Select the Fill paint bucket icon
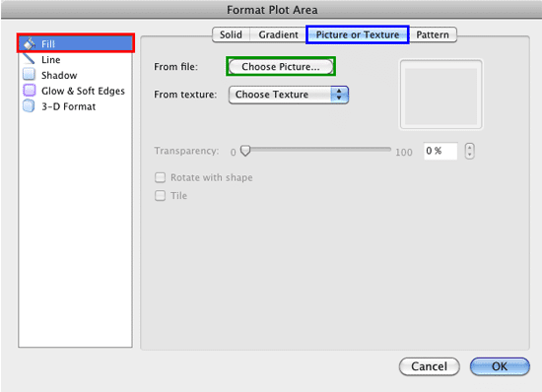Viewport: 542px width, 392px height. tap(29, 44)
